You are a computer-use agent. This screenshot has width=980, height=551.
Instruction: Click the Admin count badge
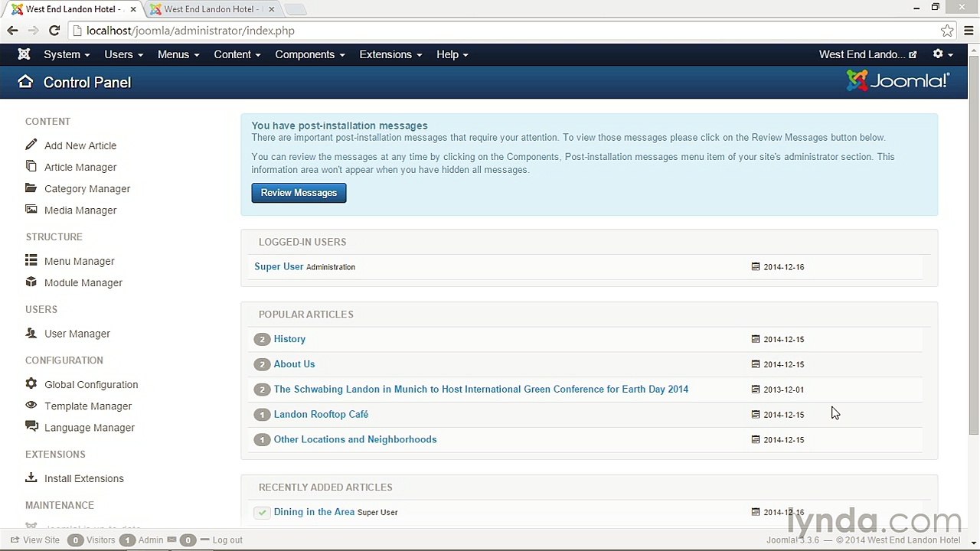click(x=127, y=540)
